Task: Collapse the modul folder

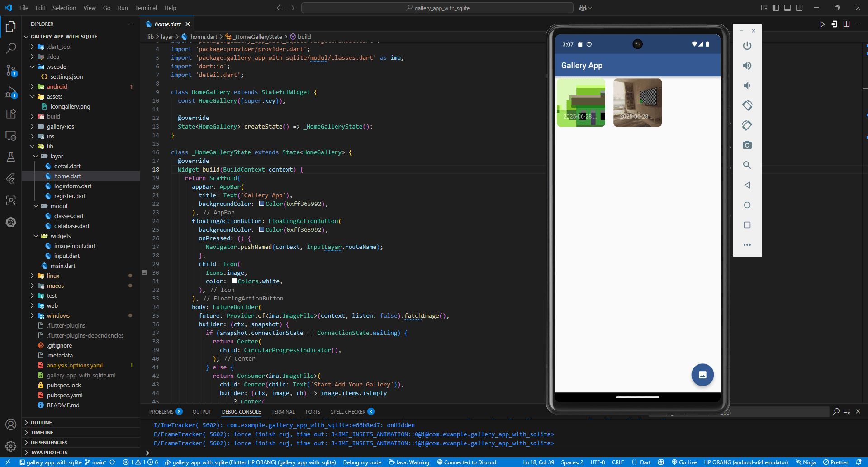Action: [59, 206]
